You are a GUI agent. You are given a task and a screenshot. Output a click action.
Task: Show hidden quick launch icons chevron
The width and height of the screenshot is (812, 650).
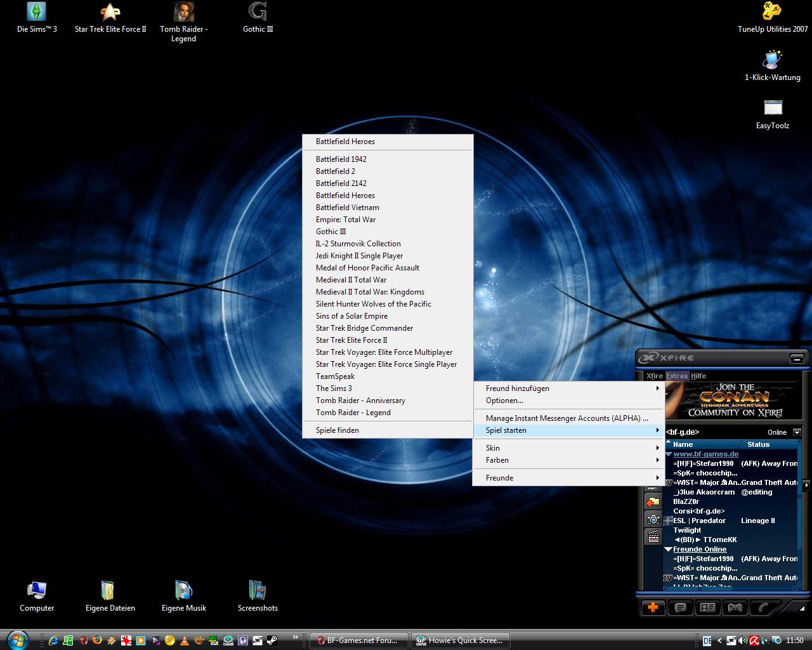[x=295, y=637]
